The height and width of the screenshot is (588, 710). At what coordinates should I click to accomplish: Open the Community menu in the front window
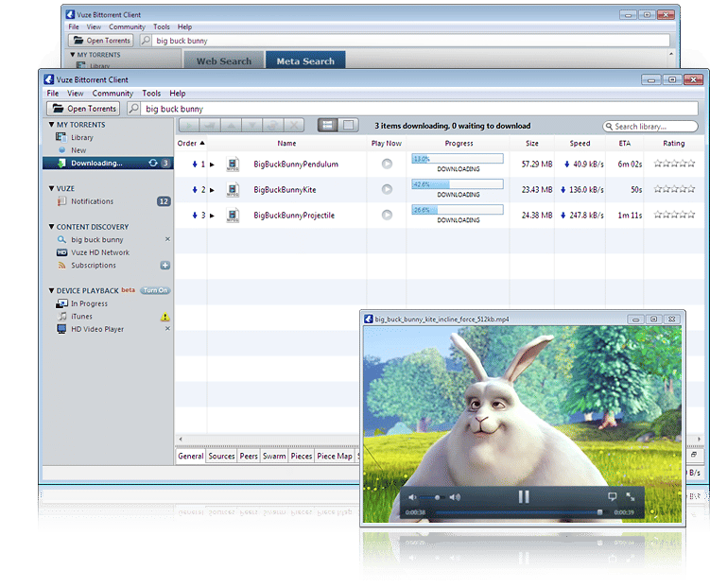[x=113, y=94]
